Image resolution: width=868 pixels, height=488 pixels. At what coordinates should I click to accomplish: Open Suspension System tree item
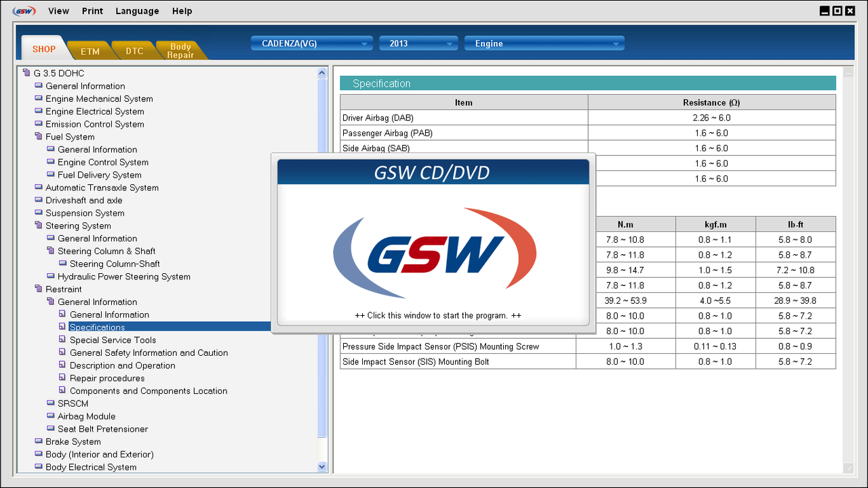coord(85,213)
